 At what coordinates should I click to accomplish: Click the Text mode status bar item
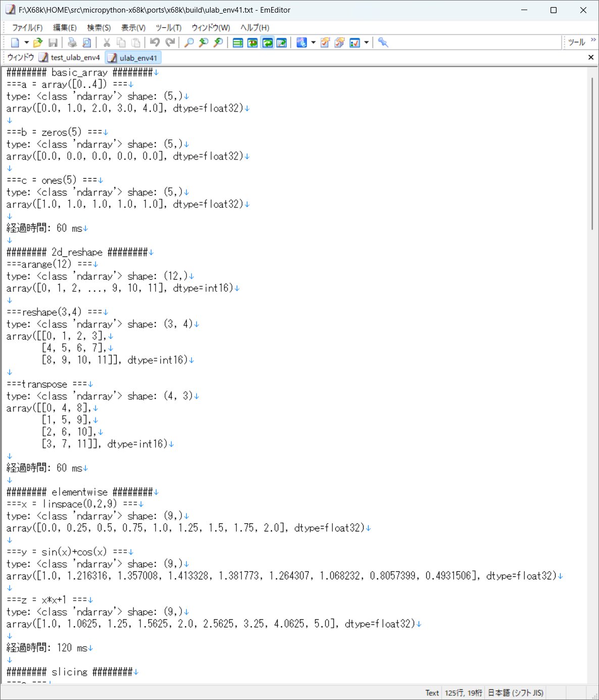[x=432, y=693]
